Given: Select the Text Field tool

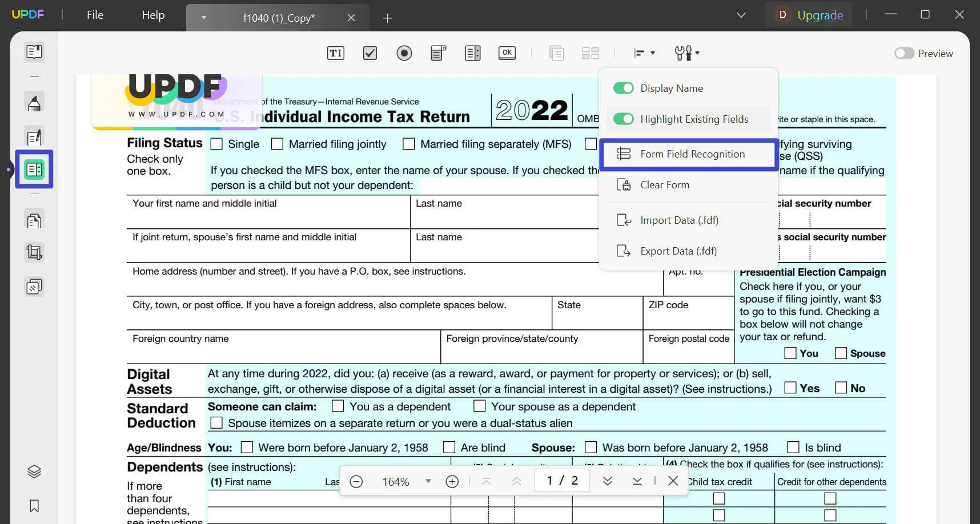Looking at the screenshot, I should pos(335,53).
